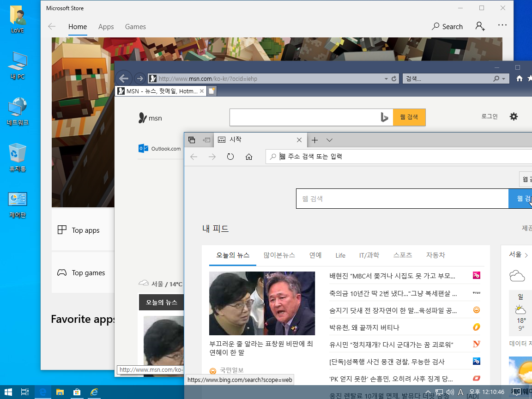Click the Edge address bar
The width and height of the screenshot is (532, 399).
coord(399,157)
